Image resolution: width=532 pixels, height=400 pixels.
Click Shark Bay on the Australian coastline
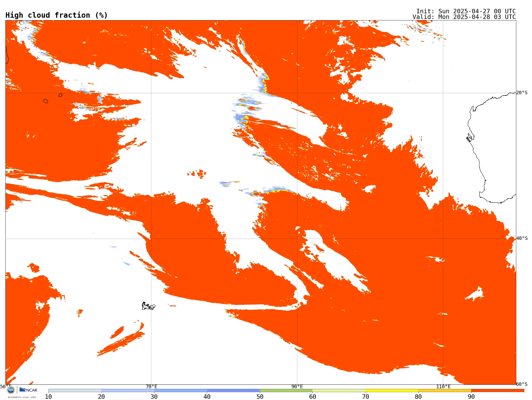pyautogui.click(x=470, y=138)
